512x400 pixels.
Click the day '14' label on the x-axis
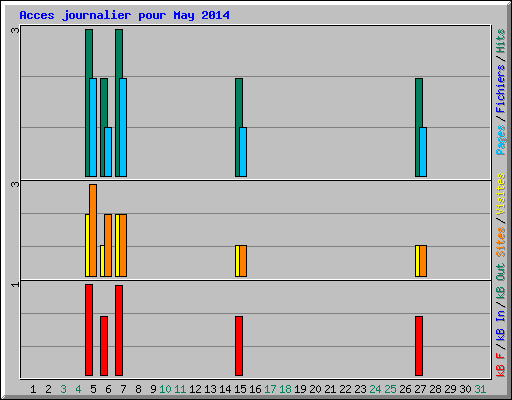(x=225, y=389)
